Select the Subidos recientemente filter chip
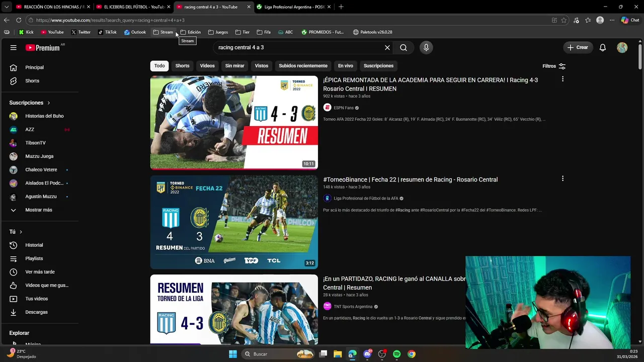 tap(303, 66)
